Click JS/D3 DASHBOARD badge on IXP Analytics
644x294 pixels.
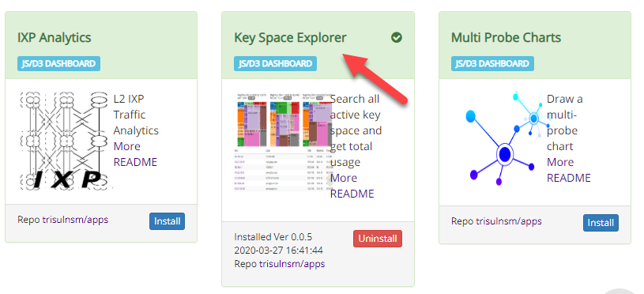(58, 64)
